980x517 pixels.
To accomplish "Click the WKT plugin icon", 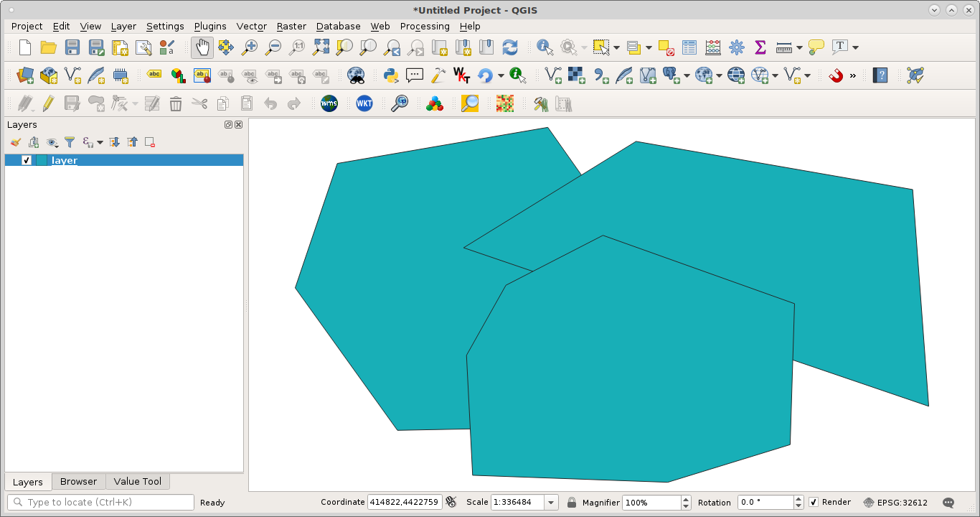I will coord(364,103).
